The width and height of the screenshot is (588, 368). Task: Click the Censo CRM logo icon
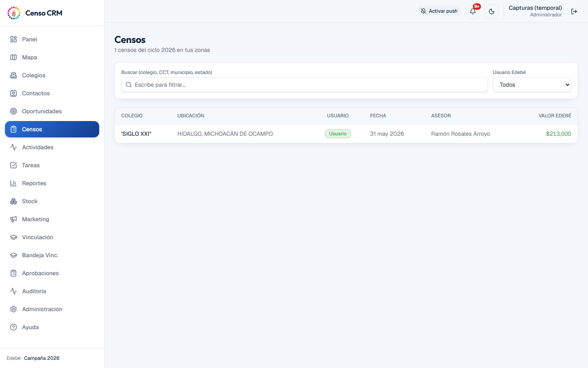pos(14,13)
